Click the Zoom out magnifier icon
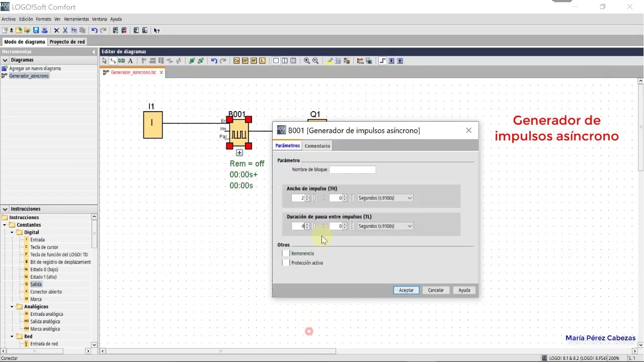The width and height of the screenshot is (644, 362). (315, 61)
